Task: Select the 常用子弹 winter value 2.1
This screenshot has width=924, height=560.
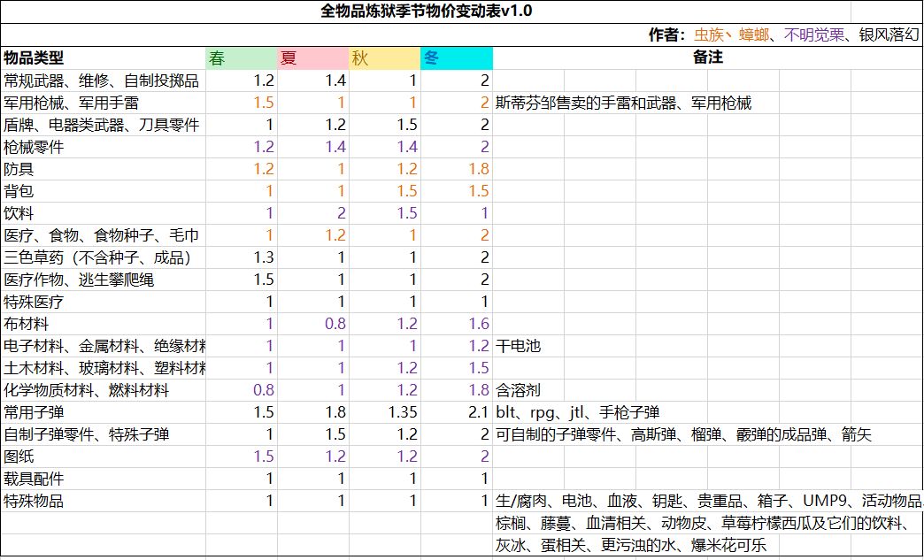Action: click(457, 412)
